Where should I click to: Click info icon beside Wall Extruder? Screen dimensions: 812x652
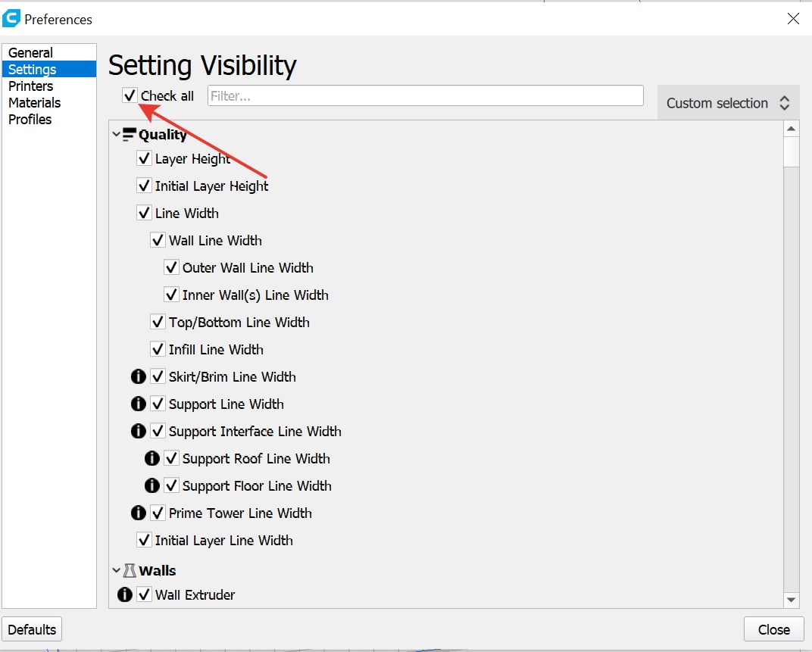tap(124, 594)
